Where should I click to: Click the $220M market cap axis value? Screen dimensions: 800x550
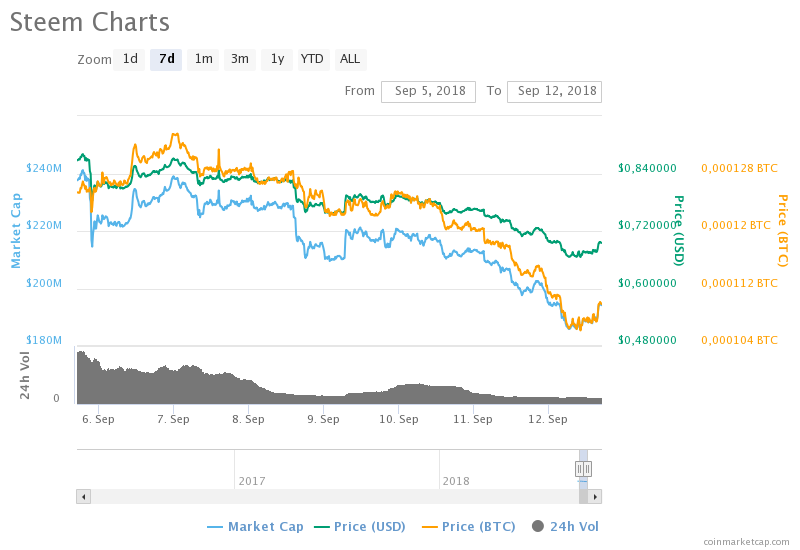click(x=44, y=226)
